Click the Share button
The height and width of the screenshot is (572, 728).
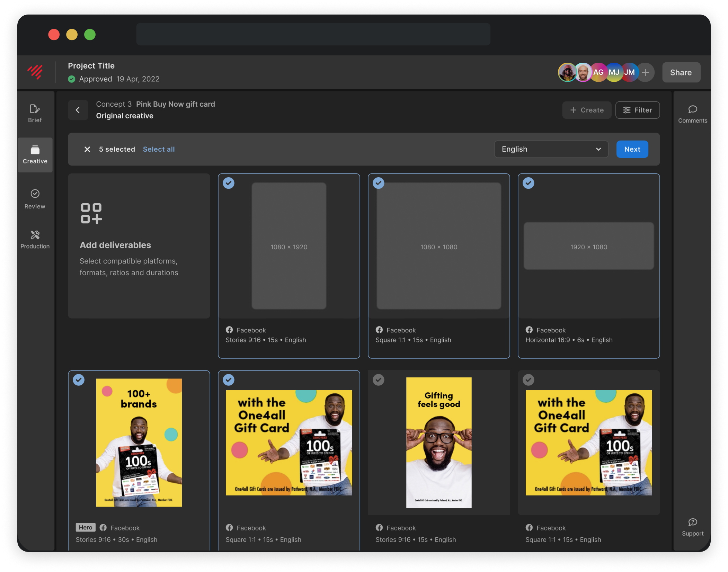click(x=681, y=72)
